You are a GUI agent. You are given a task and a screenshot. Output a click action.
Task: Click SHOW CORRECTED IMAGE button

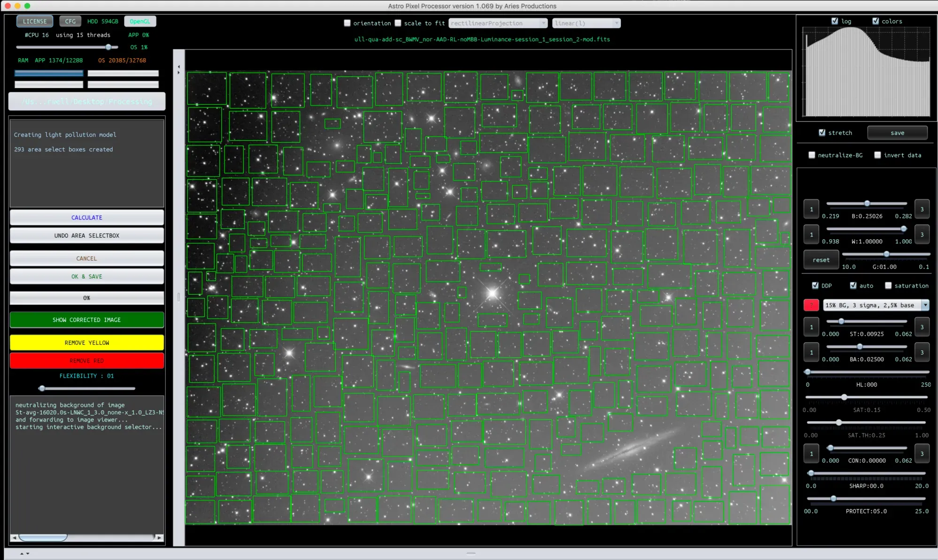coord(87,320)
